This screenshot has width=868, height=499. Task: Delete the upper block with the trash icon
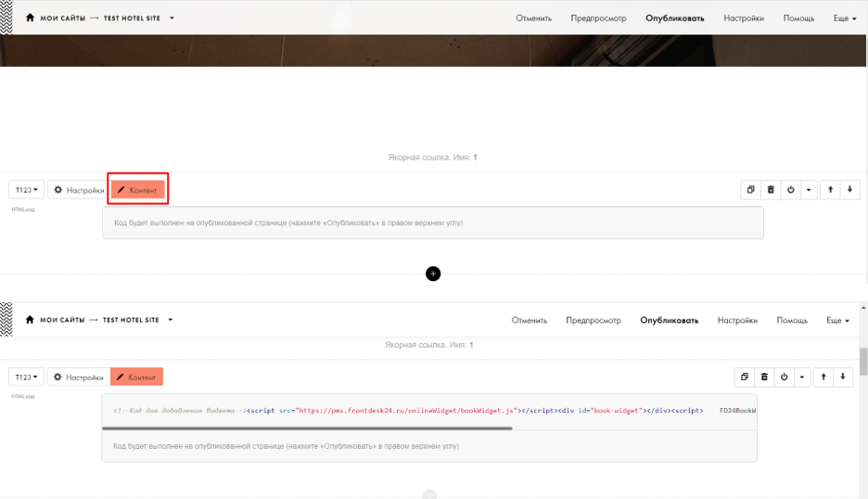point(771,189)
